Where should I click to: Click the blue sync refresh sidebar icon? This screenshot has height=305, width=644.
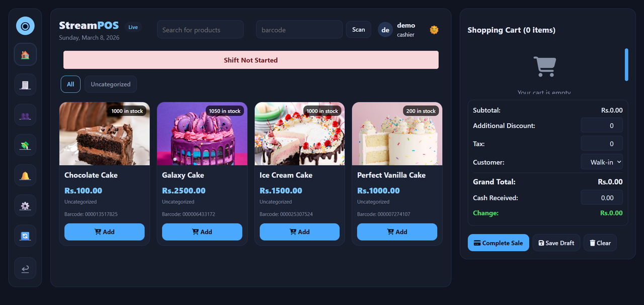click(x=25, y=236)
